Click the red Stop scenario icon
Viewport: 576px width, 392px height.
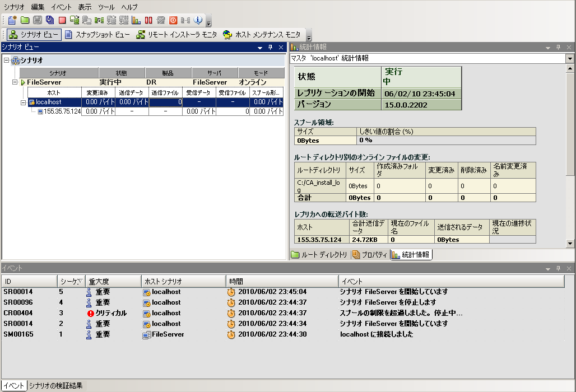(62, 20)
